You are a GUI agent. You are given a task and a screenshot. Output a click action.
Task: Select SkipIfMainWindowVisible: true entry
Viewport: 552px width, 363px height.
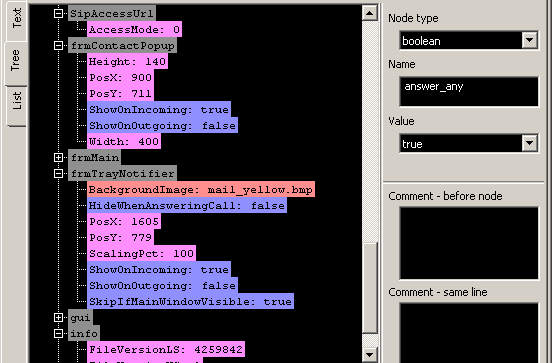[190, 301]
